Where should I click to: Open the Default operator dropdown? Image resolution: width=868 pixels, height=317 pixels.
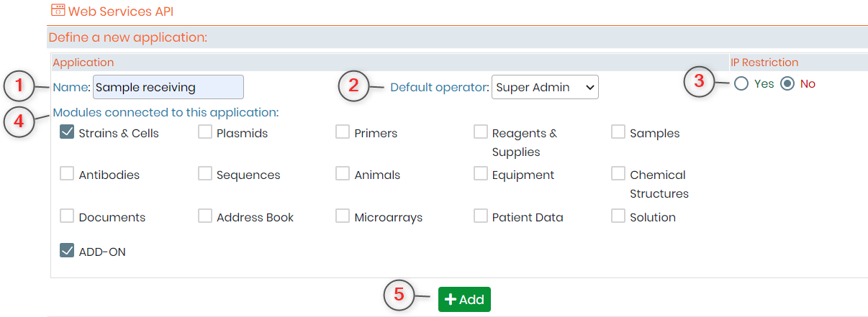[x=545, y=87]
